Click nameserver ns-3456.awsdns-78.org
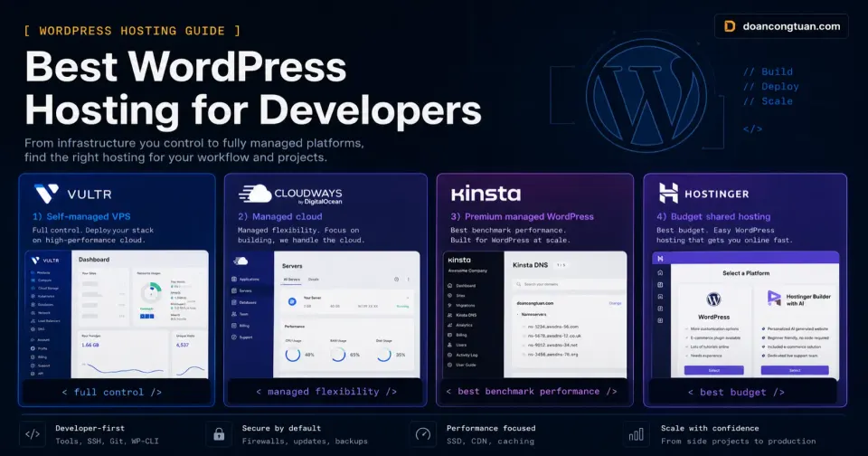 (x=552, y=355)
